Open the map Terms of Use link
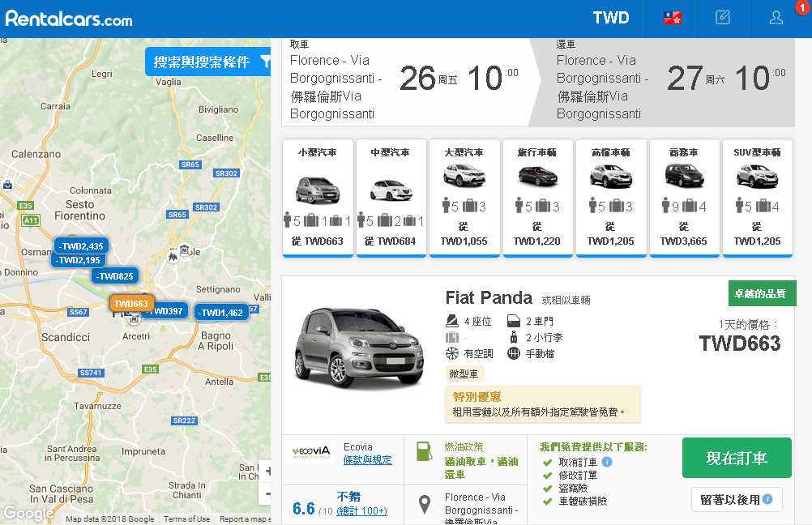This screenshot has height=525, width=812. [x=187, y=519]
